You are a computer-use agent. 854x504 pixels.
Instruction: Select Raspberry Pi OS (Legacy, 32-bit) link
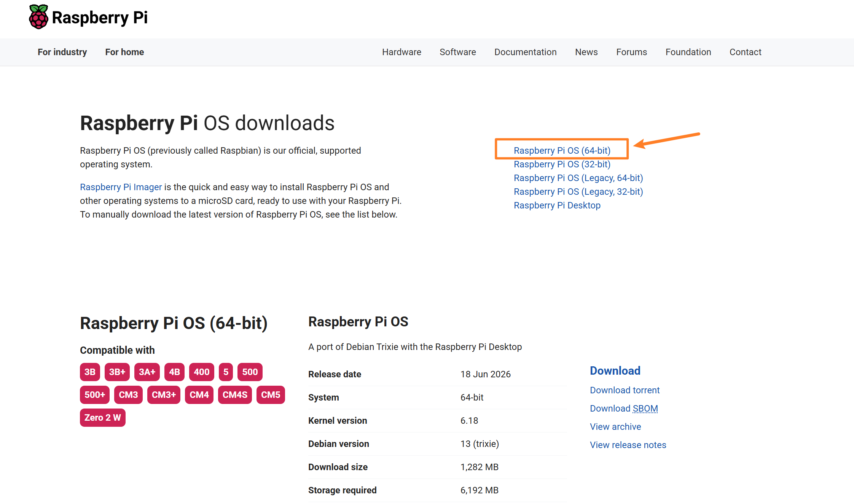pos(578,192)
